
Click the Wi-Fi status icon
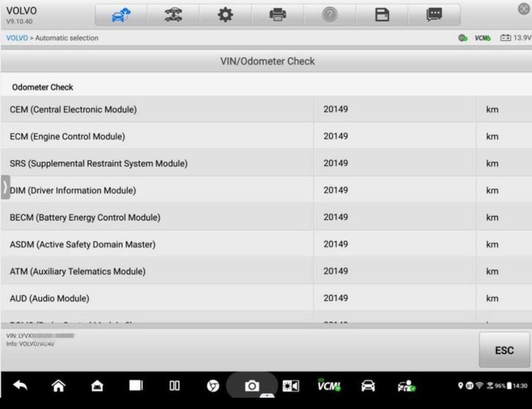[x=479, y=386]
